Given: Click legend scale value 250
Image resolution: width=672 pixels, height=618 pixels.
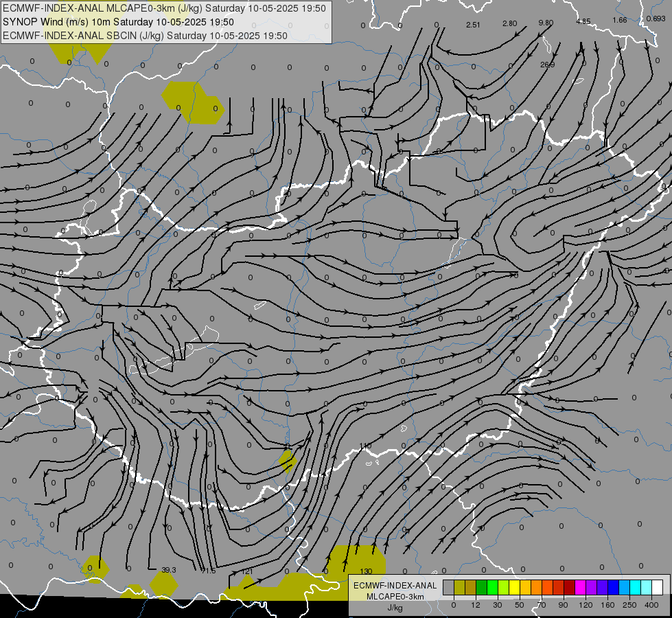Looking at the screenshot, I should 629,606.
